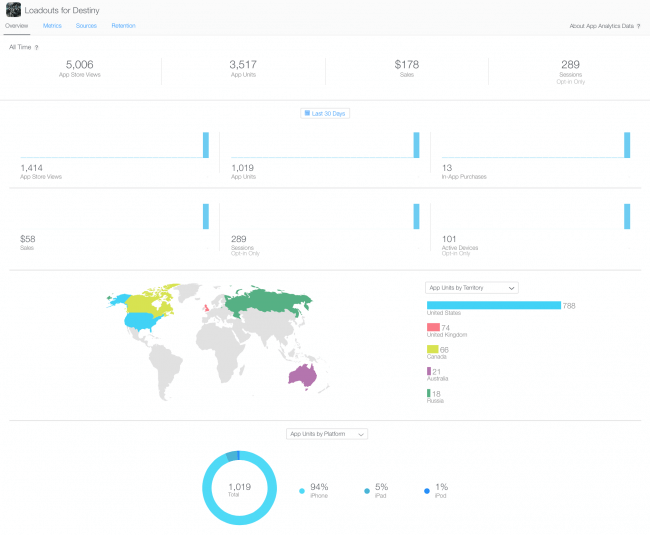Open the 101 Active Devices chart
This screenshot has width=650, height=535.
click(536, 230)
